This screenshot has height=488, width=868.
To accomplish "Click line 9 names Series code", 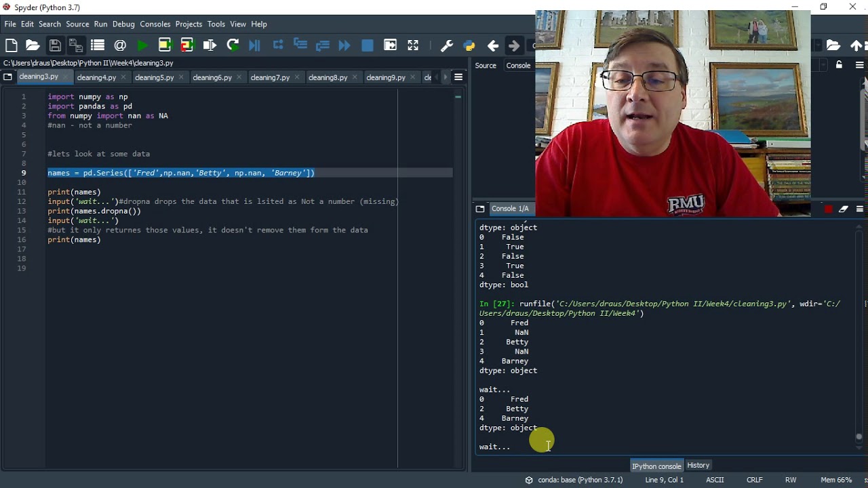I will 181,173.
